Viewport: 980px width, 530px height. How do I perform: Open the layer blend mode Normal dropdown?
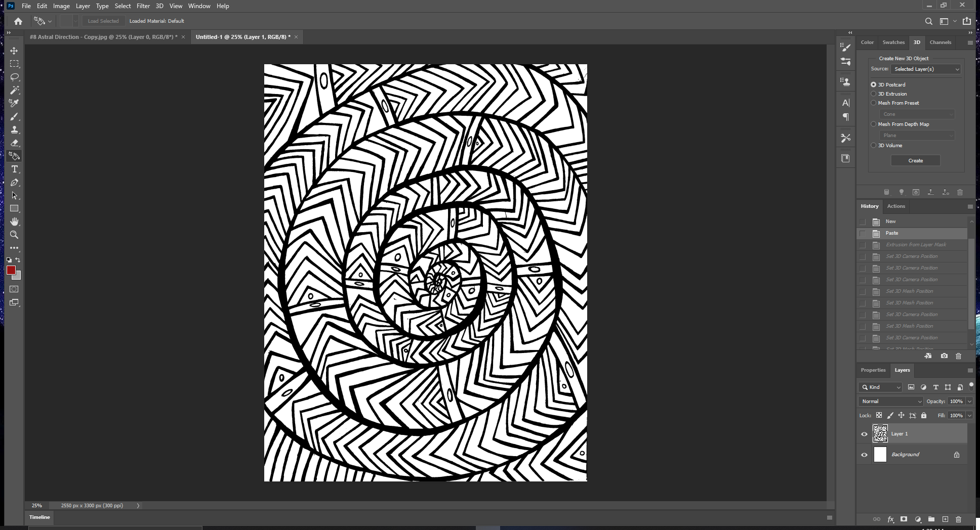pos(891,401)
